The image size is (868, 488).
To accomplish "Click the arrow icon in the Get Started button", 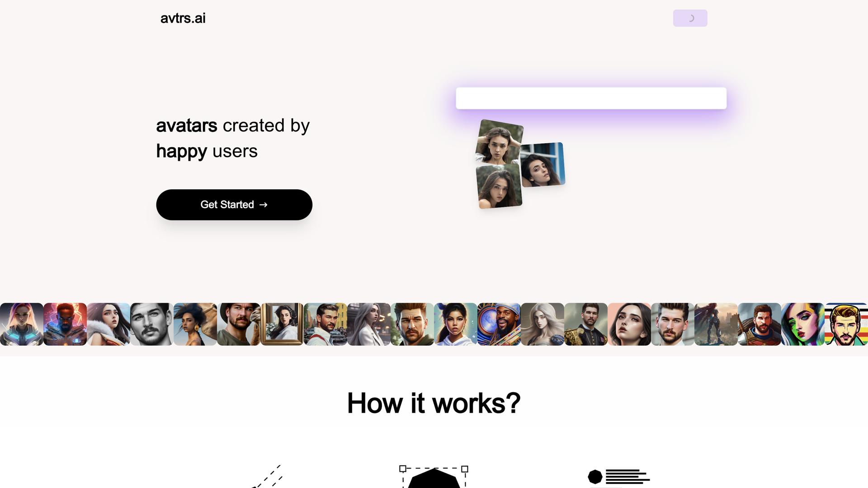I will click(x=264, y=205).
